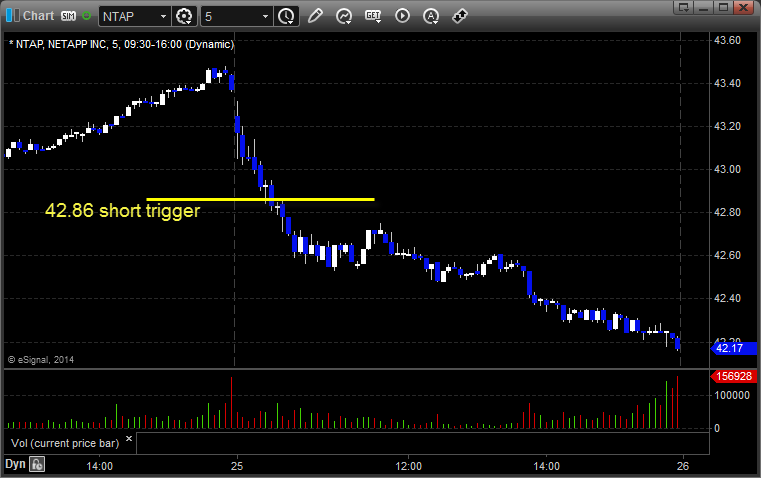
Task: Open the window options menu in title bar
Action: 683,7
